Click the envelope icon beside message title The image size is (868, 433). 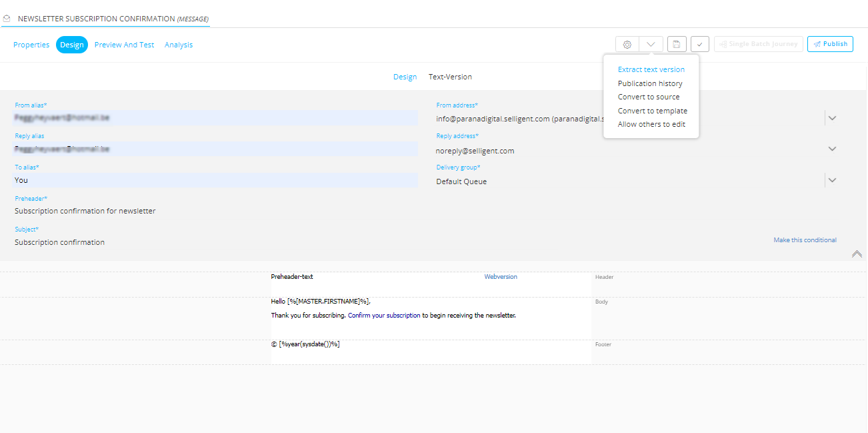7,19
